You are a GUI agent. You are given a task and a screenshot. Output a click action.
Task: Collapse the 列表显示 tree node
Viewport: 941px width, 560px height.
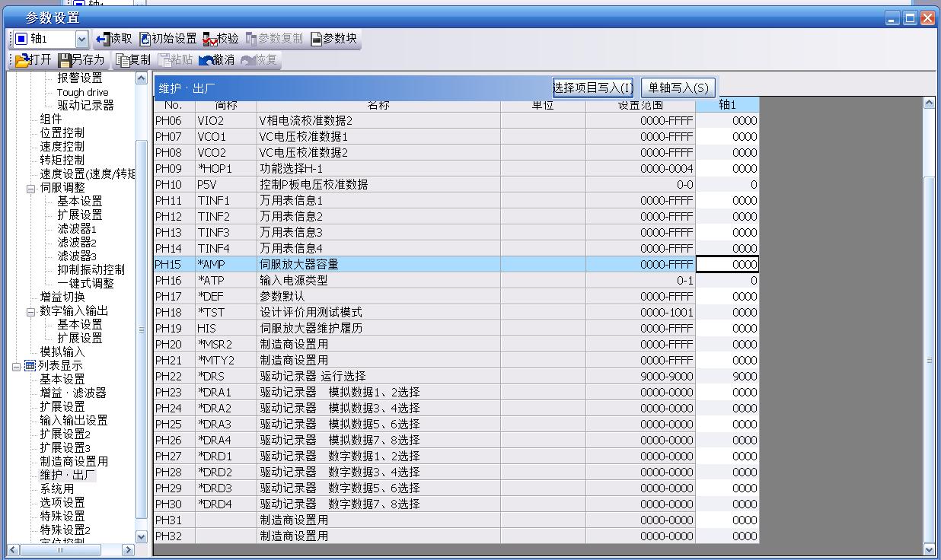coord(17,366)
